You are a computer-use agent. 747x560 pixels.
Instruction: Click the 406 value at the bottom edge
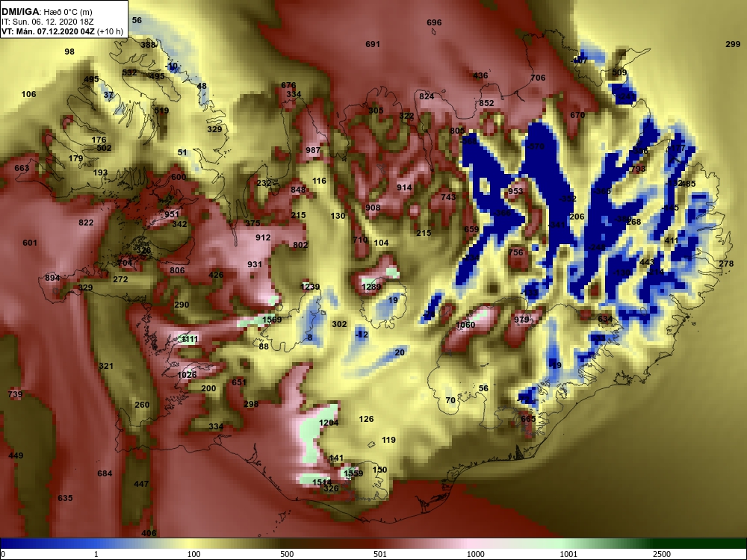click(149, 533)
